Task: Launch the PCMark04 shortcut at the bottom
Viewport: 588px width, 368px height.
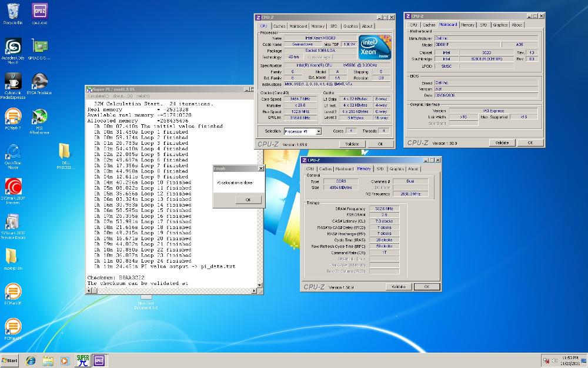Action: pos(13,329)
